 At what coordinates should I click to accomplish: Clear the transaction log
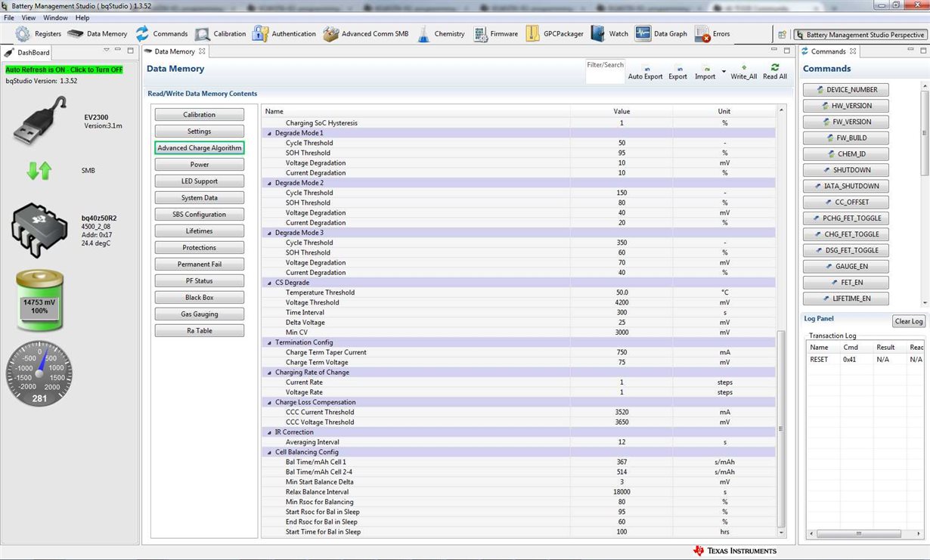pyautogui.click(x=909, y=321)
